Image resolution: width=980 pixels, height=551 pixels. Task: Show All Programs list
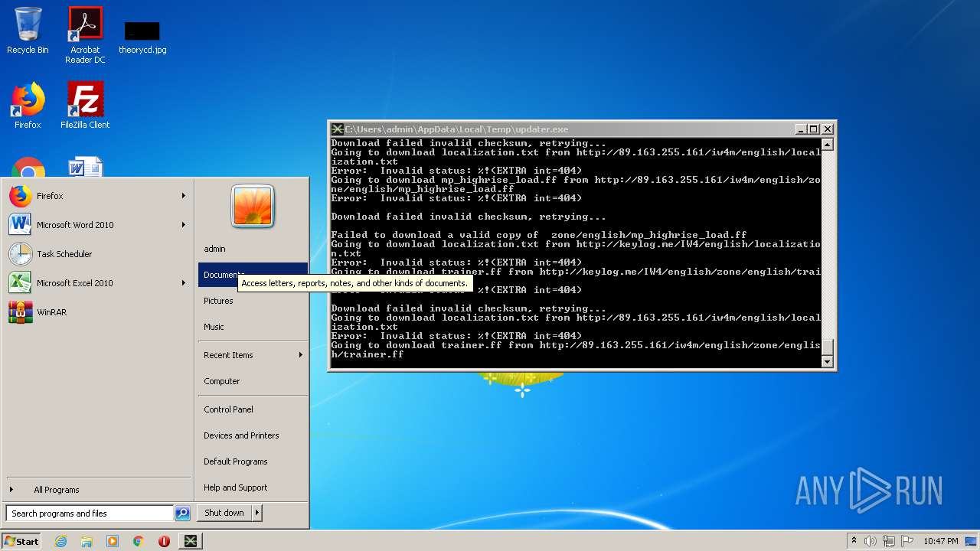click(x=97, y=490)
